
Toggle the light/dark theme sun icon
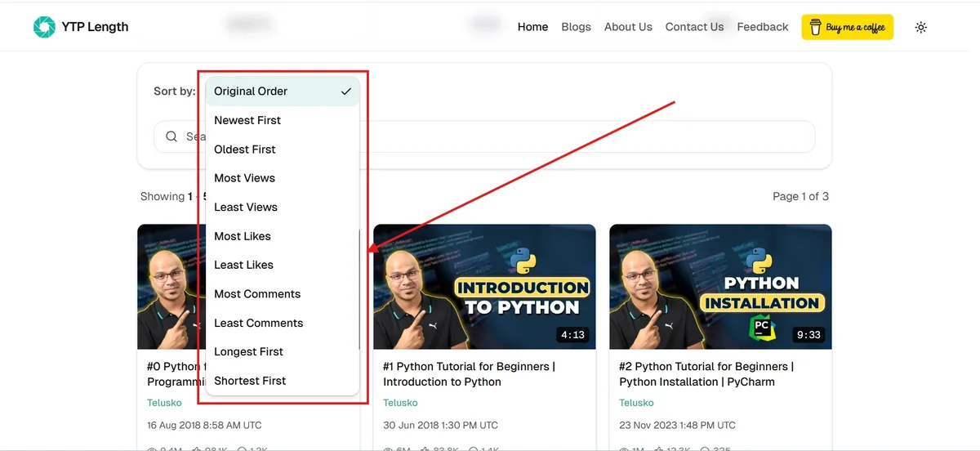[921, 27]
